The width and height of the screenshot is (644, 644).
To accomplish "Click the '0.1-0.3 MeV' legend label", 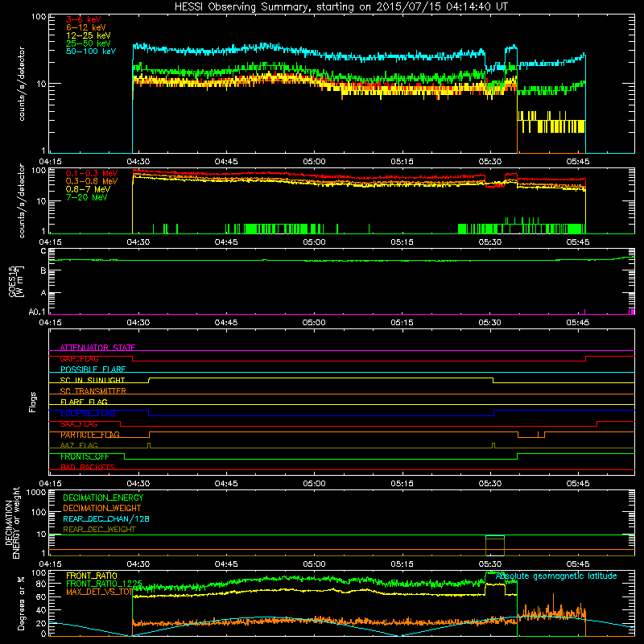I will point(92,173).
